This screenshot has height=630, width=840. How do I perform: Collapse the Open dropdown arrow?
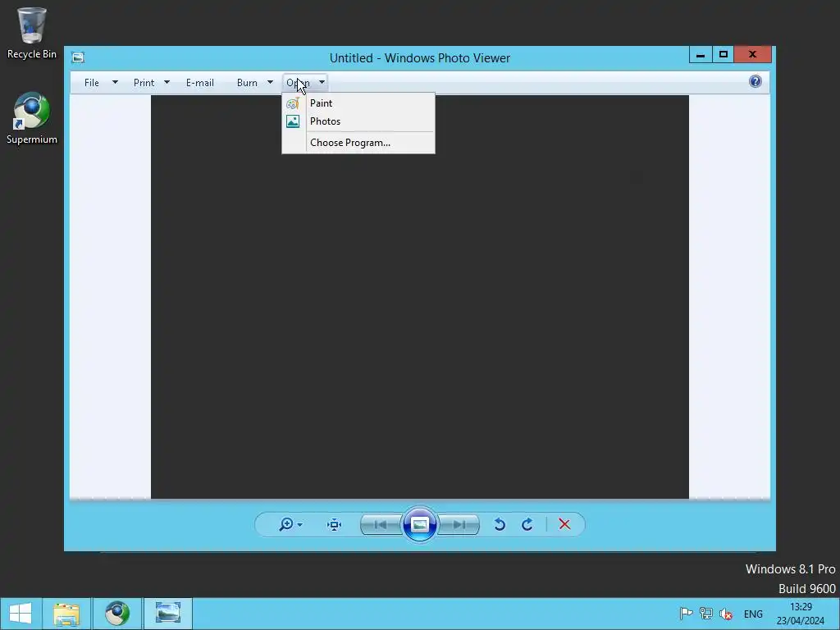point(322,83)
